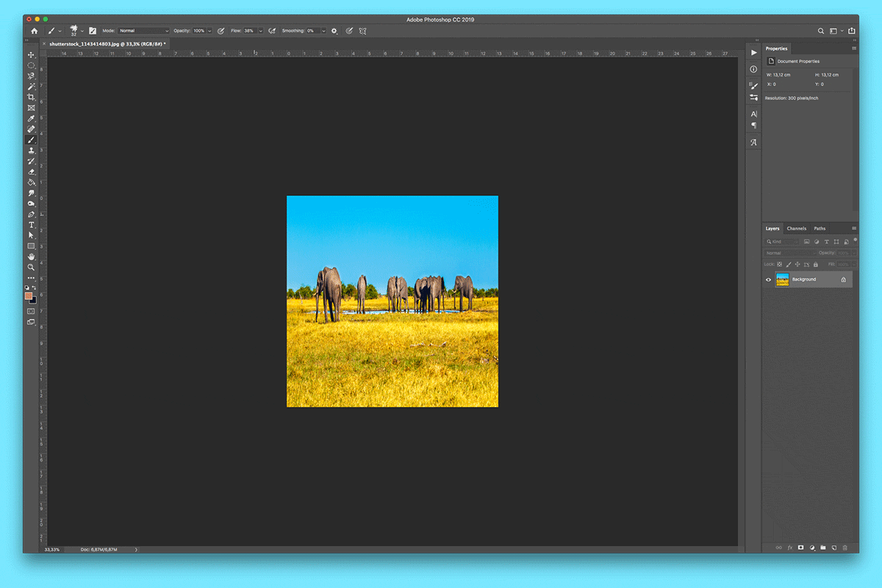Click the Home icon in options bar
Screen dimensions: 882x588
pyautogui.click(x=34, y=31)
